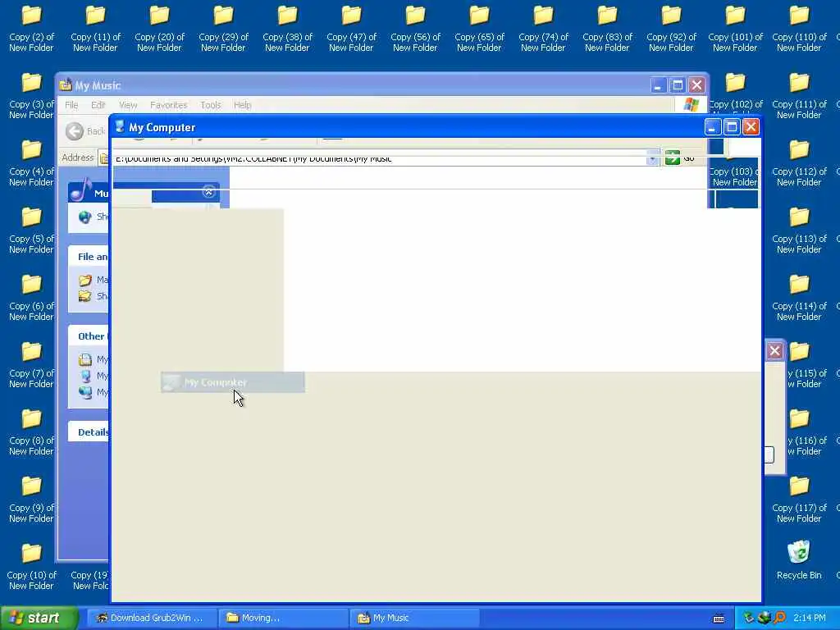Open the Favorites menu in My Music

pyautogui.click(x=169, y=105)
